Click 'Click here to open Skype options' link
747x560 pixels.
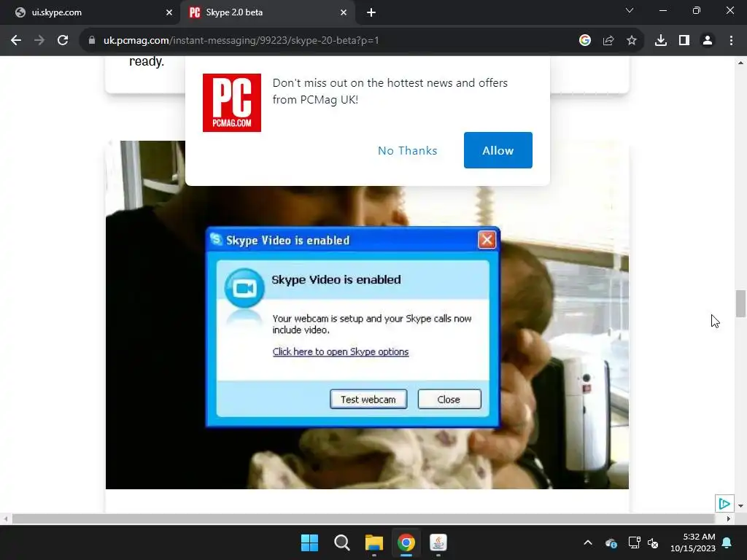point(341,351)
